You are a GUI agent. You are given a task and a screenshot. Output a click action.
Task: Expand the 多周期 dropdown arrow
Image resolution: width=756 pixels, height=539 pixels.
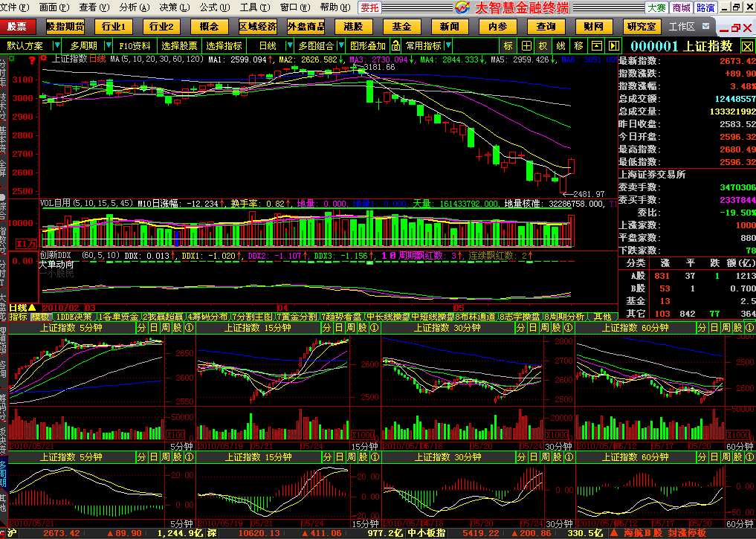point(109,46)
